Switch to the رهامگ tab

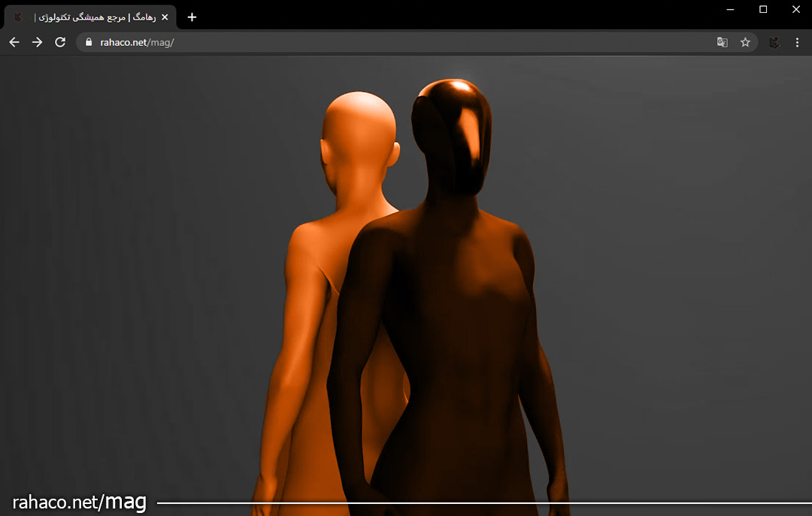point(90,17)
